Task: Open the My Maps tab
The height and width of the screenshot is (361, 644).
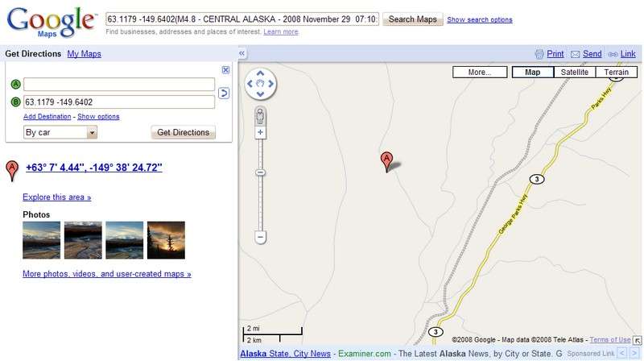Action: click(85, 54)
